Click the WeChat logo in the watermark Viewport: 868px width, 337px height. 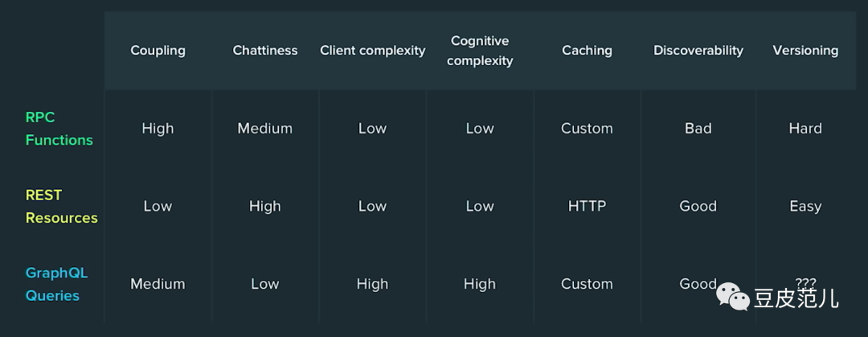(733, 297)
